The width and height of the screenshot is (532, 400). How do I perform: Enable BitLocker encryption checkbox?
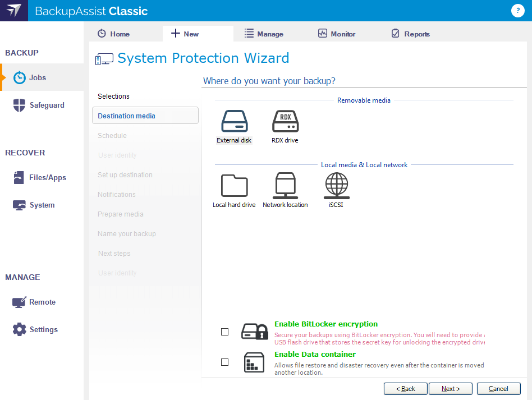(224, 332)
